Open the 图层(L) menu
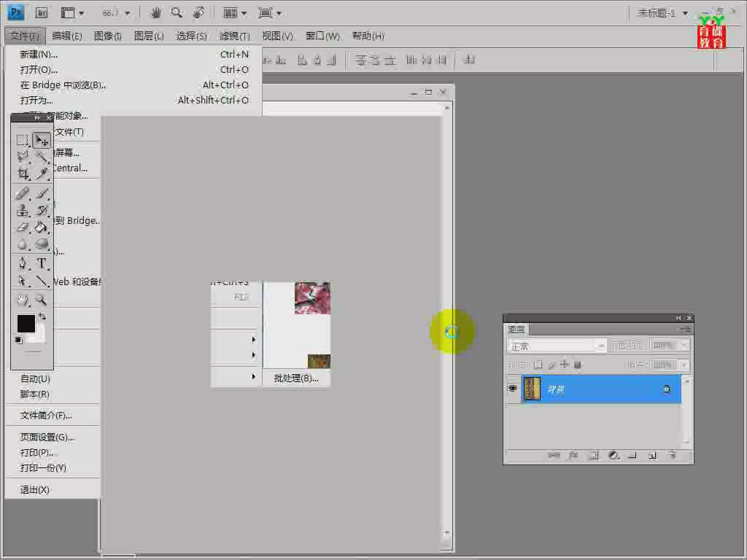Image resolution: width=747 pixels, height=560 pixels. tap(149, 36)
